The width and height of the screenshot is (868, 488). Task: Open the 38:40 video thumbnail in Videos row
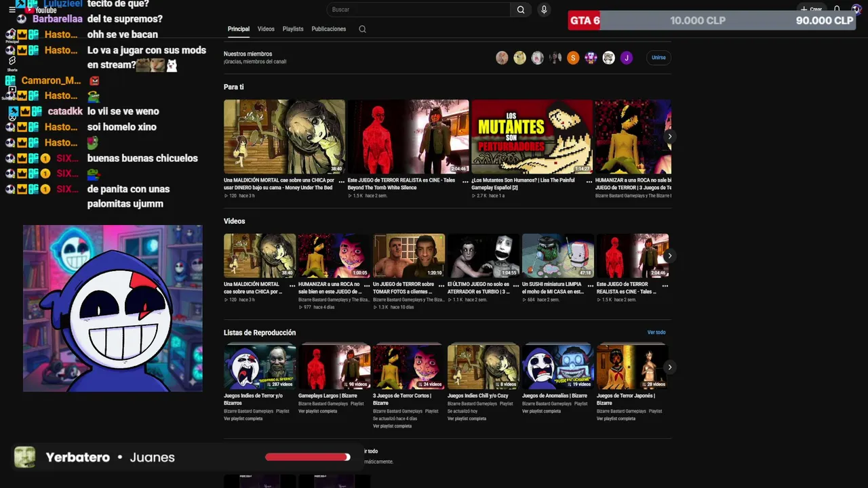click(x=260, y=256)
